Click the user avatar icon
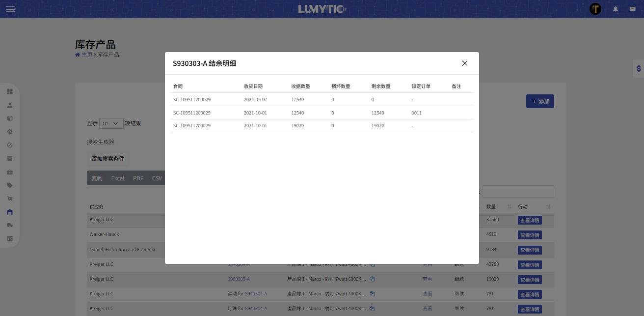 click(x=595, y=9)
